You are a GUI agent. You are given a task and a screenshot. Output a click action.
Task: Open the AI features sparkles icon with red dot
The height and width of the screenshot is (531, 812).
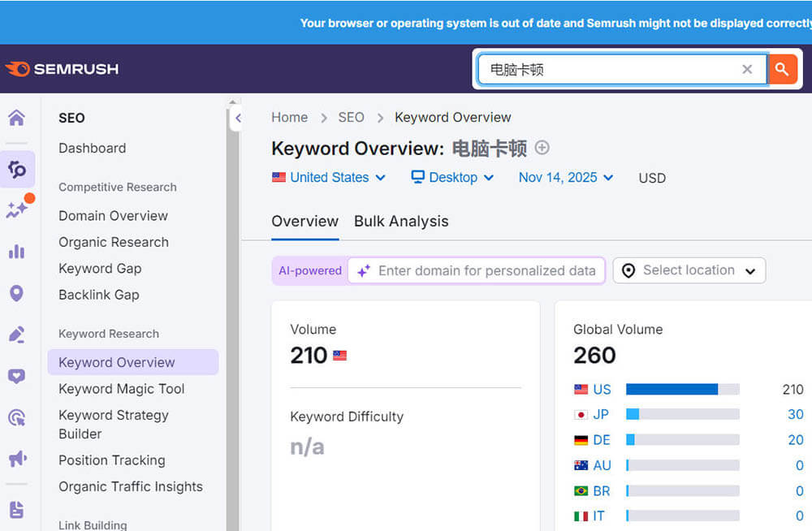17,209
